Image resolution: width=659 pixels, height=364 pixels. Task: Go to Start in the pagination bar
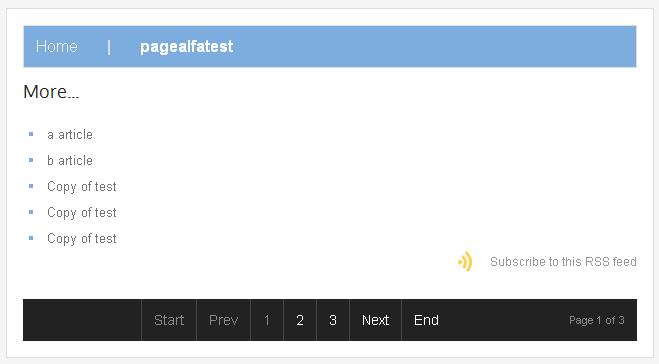pyautogui.click(x=169, y=320)
